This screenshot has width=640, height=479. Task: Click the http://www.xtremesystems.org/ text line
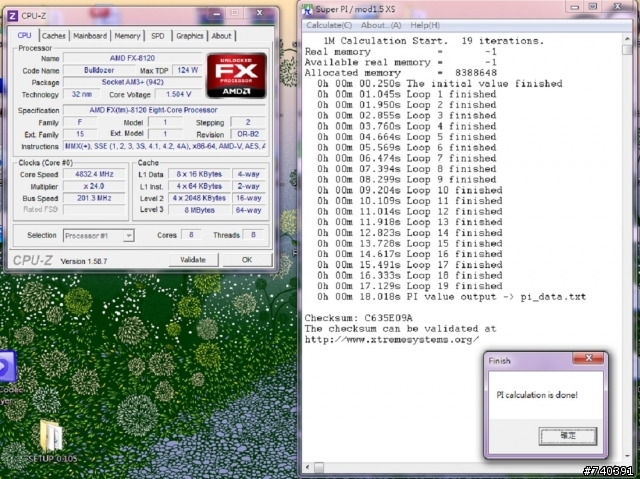pos(392,339)
